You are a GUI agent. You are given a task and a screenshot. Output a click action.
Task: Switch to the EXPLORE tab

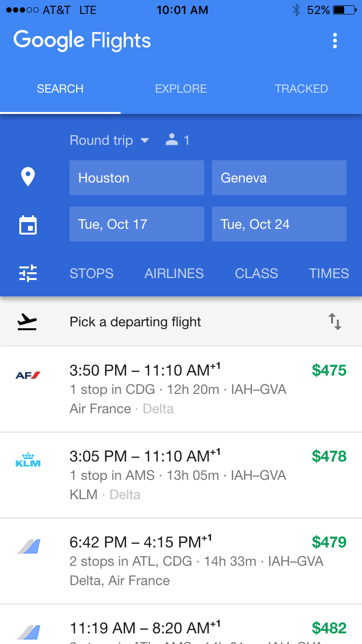point(181,89)
